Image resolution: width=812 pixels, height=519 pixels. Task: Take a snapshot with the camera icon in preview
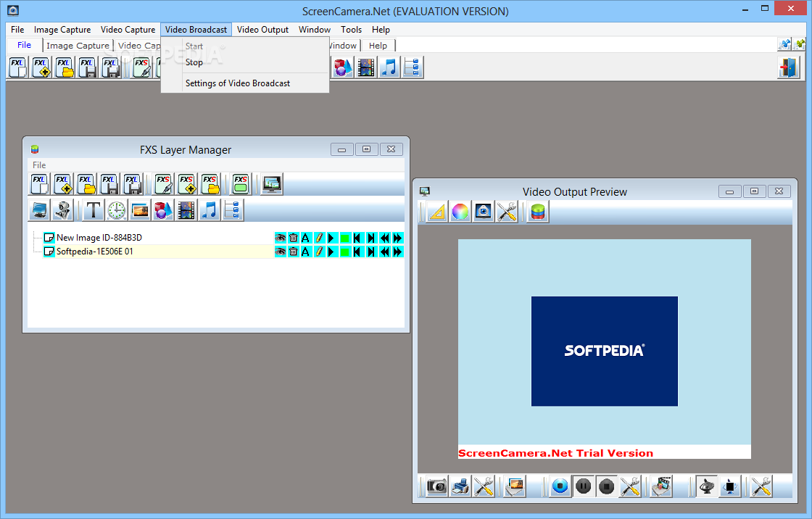(437, 487)
